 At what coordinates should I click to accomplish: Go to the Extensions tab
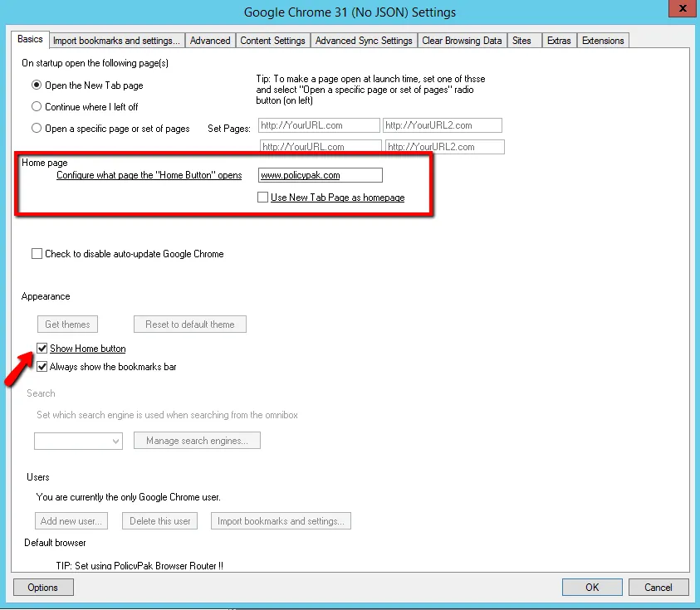click(x=602, y=41)
